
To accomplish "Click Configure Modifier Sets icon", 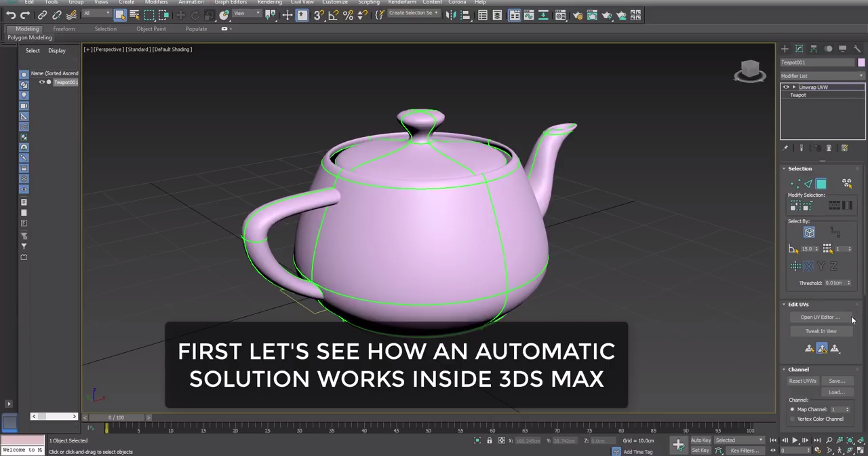I will coord(844,148).
